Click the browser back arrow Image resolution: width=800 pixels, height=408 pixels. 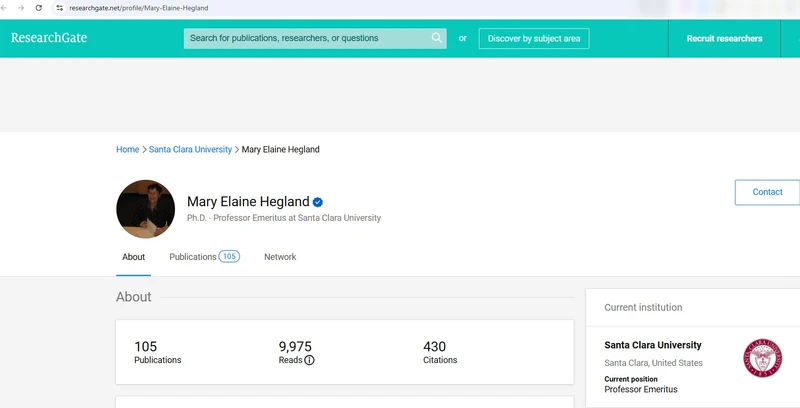[x=4, y=8]
